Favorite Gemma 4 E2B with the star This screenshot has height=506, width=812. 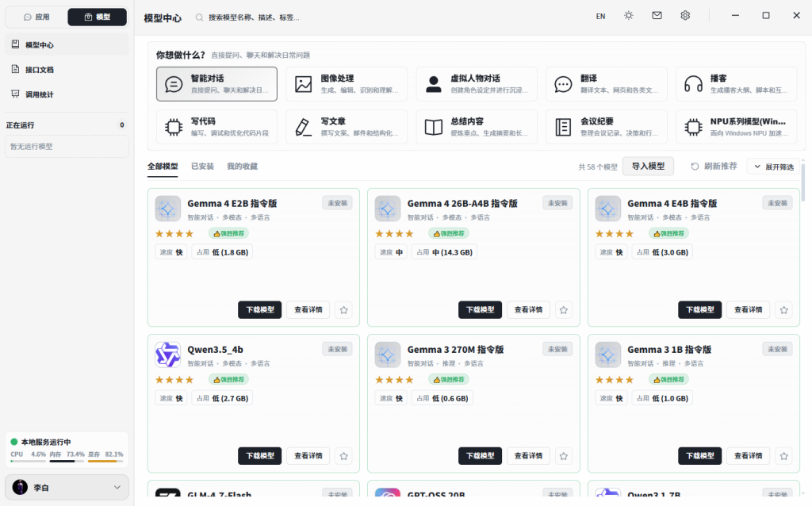(344, 310)
